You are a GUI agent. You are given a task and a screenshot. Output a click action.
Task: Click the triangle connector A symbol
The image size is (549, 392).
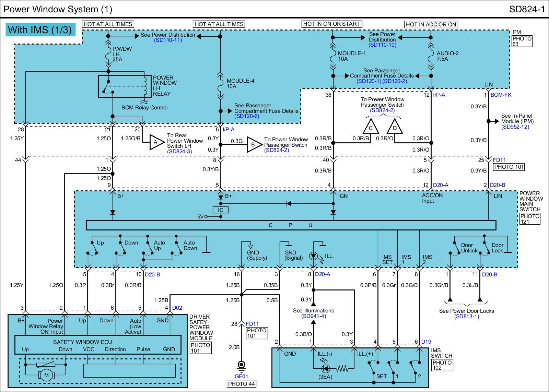pos(156,142)
